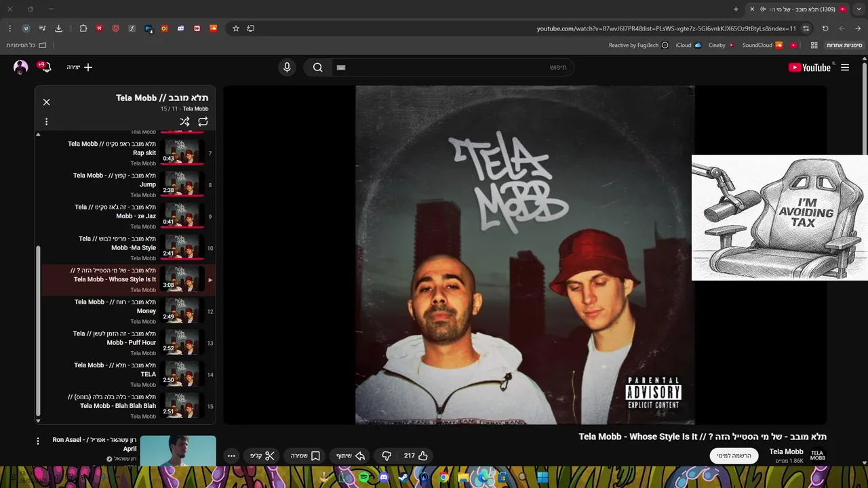The height and width of the screenshot is (488, 868).
Task: Open more actions menu beside Clip button
Action: (x=231, y=455)
